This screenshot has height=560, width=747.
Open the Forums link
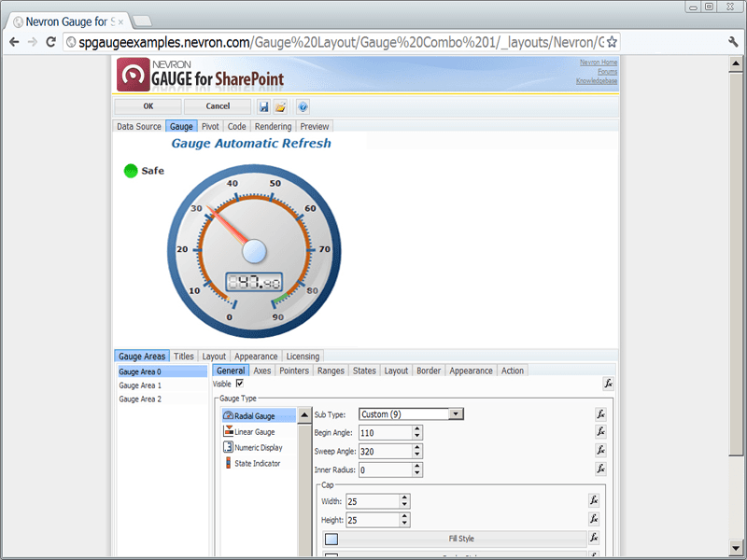point(608,72)
